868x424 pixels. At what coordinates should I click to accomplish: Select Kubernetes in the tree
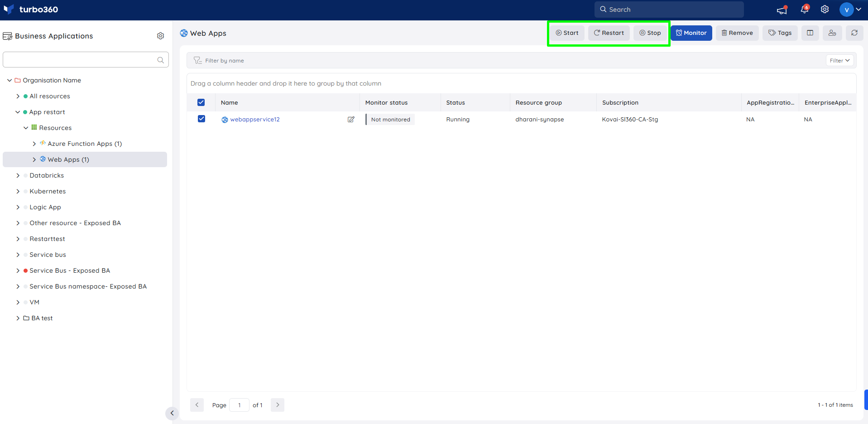[x=48, y=191]
